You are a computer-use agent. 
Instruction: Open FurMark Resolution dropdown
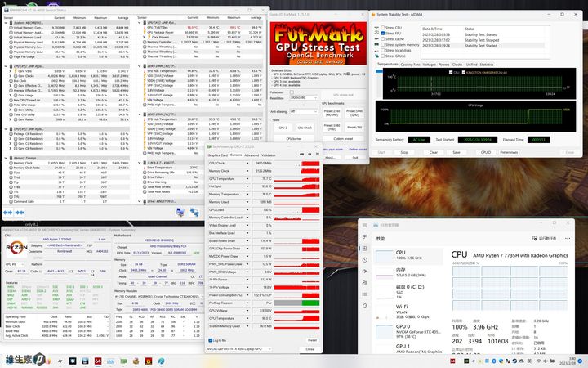pos(303,98)
